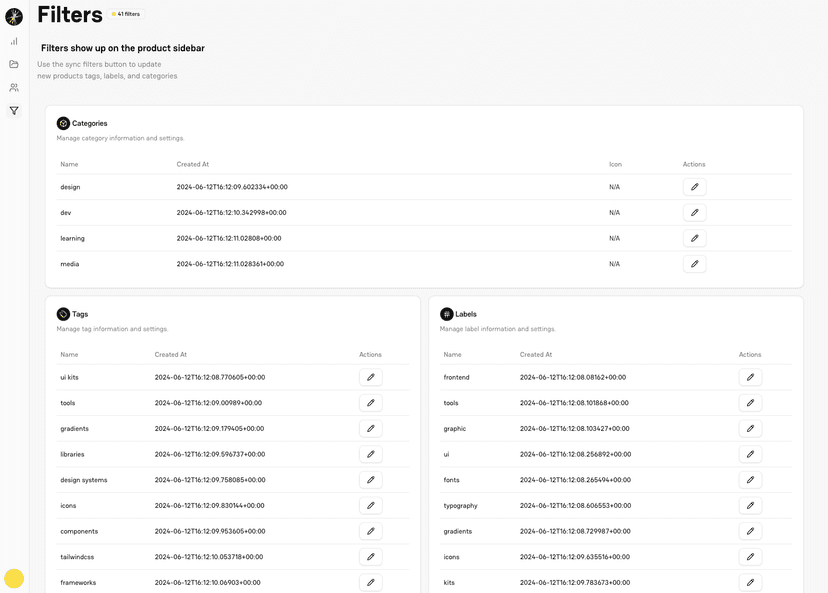Click the media category creation timestamp
Screen dimensions: 828x593
point(230,264)
